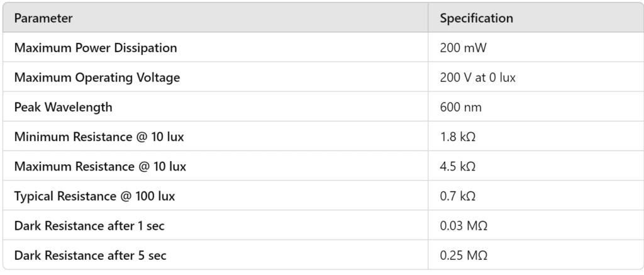Click the 200 mW value cell
644x275 pixels.
tap(464, 48)
